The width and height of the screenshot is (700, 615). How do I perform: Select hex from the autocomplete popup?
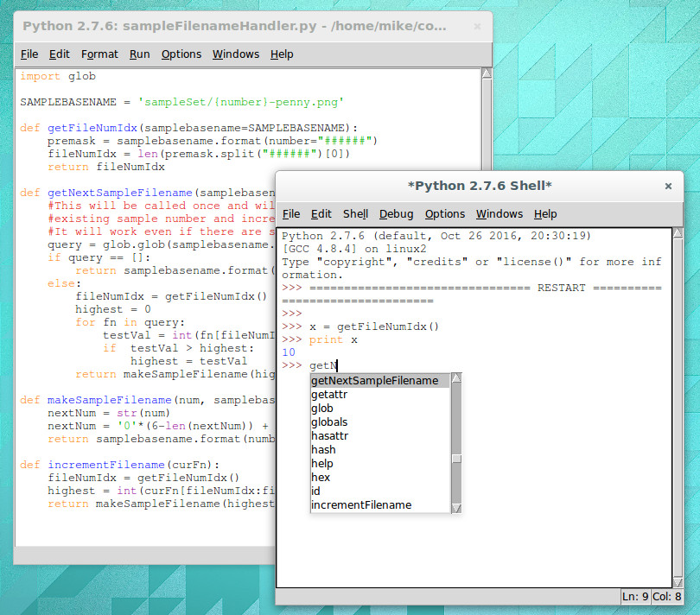click(x=319, y=477)
